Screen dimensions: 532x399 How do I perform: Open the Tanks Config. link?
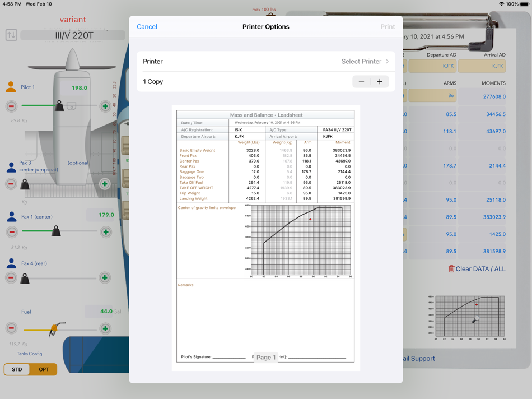tap(30, 354)
